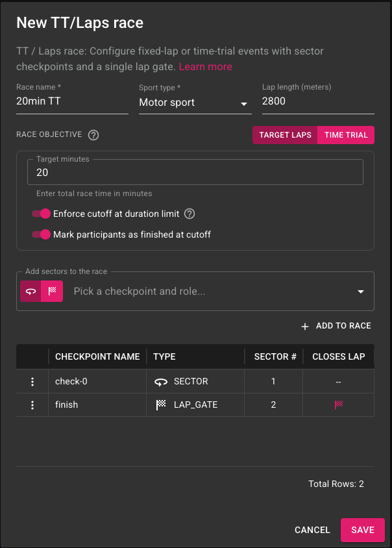The height and width of the screenshot is (548, 392).
Task: Open the Sport type dropdown
Action: 195,103
